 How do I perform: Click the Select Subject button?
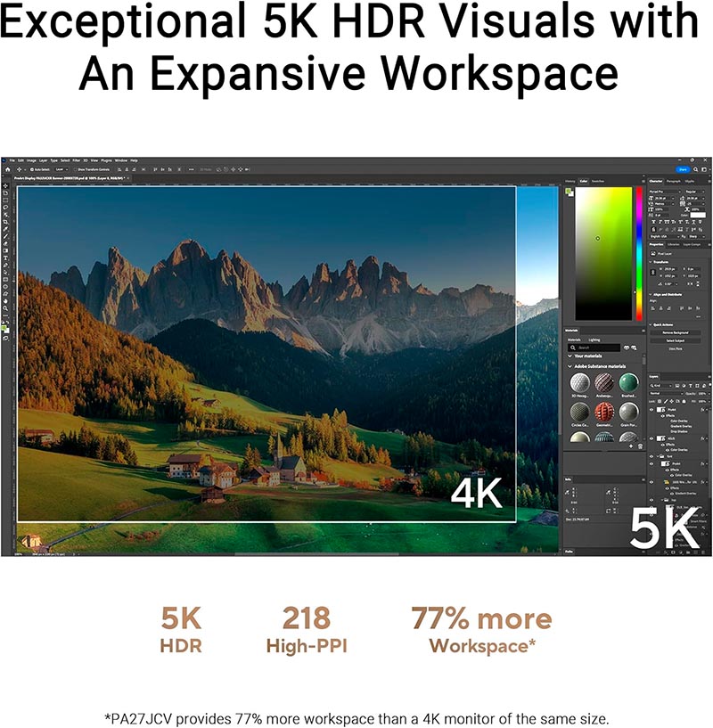(674, 340)
